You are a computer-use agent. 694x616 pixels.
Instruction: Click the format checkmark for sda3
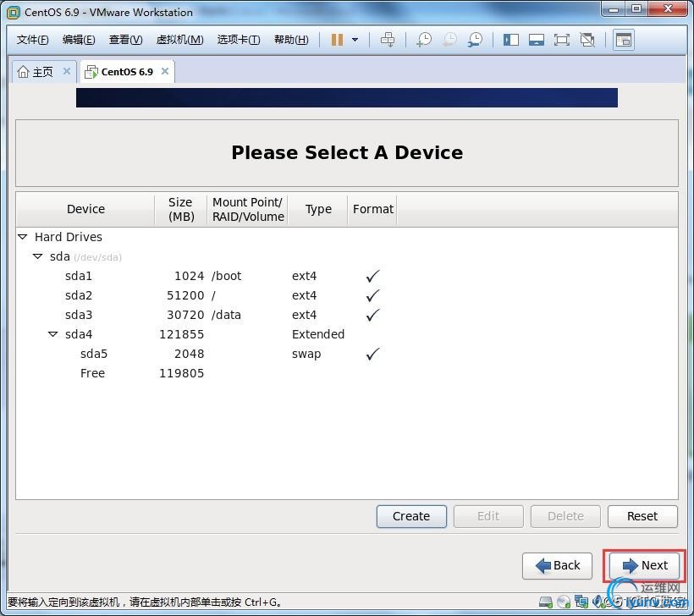(372, 315)
